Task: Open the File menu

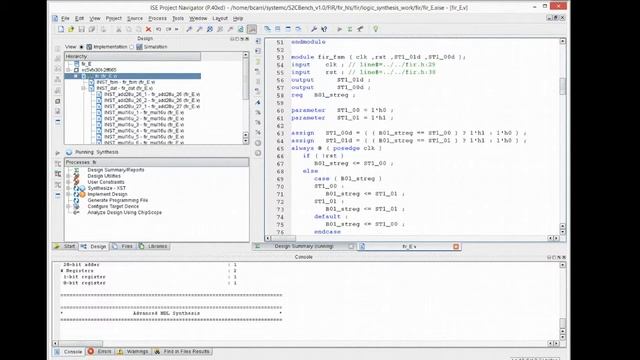Action: click(65, 18)
